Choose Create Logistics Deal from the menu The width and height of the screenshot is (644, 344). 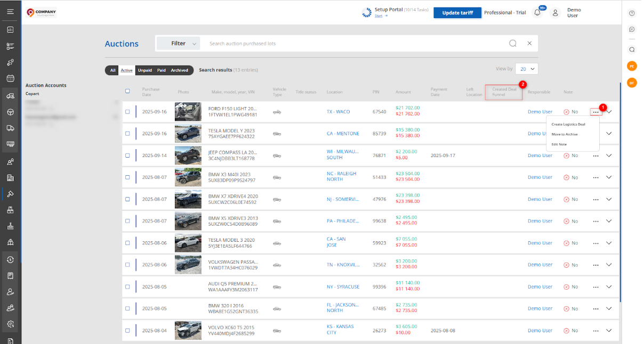pyautogui.click(x=568, y=124)
